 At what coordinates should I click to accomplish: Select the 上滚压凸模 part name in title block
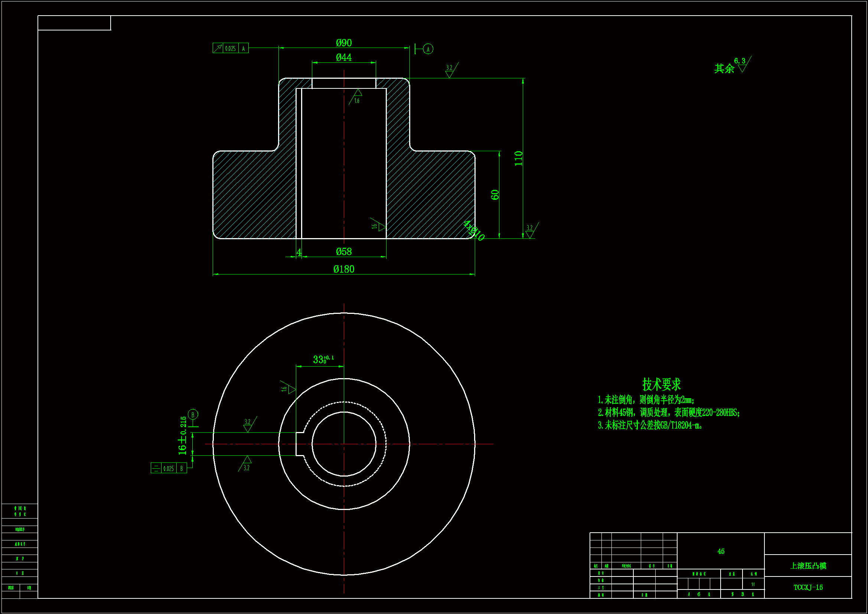pyautogui.click(x=808, y=566)
